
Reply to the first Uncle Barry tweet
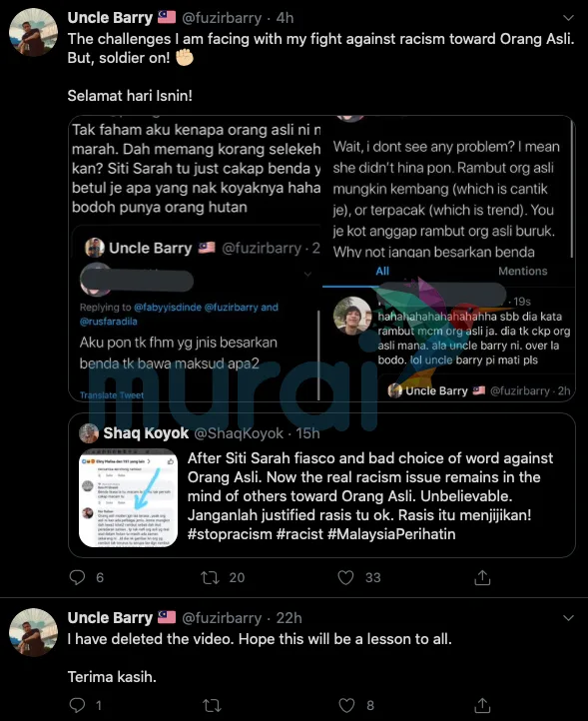[x=77, y=577]
